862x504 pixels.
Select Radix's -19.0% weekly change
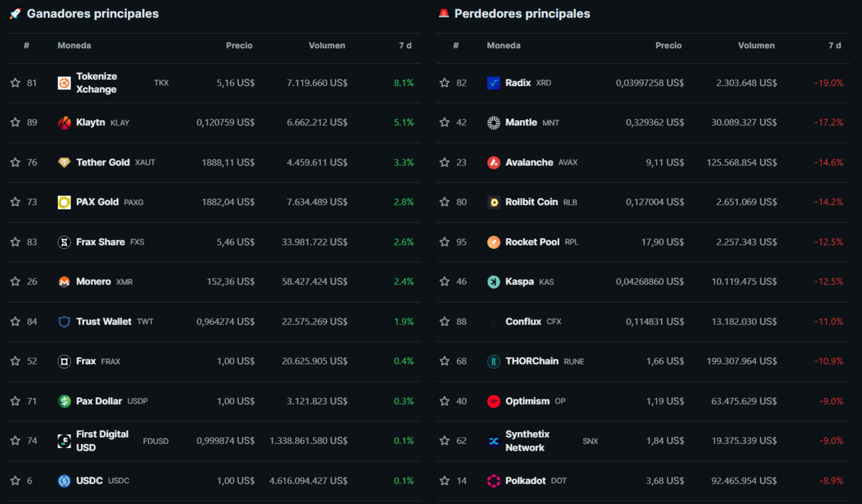(829, 83)
